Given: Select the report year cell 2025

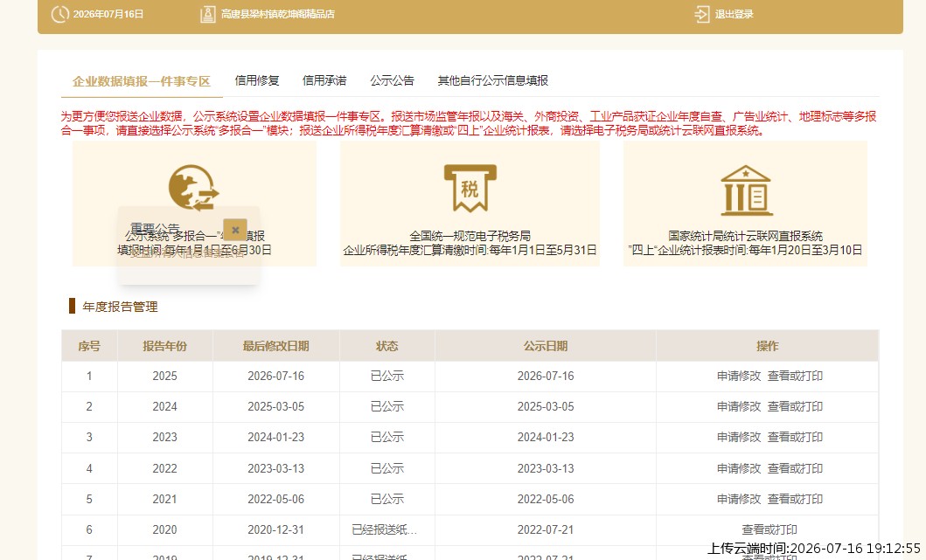Looking at the screenshot, I should click(x=164, y=376).
